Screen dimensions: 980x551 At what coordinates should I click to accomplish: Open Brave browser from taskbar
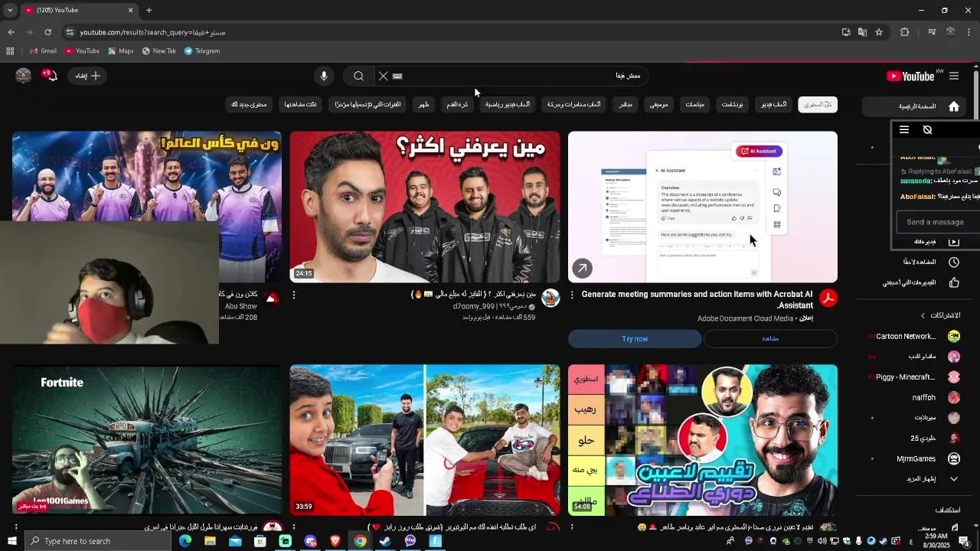point(335,541)
